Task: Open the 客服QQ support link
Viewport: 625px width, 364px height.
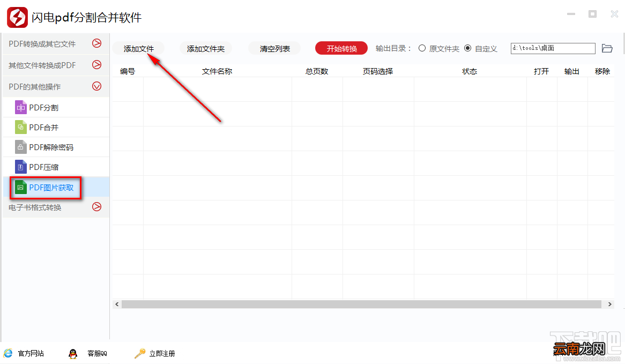Action: click(97, 353)
